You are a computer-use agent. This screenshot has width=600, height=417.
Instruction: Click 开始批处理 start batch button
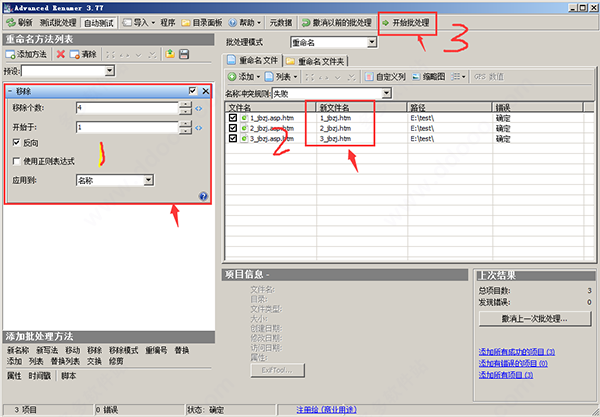click(x=406, y=23)
